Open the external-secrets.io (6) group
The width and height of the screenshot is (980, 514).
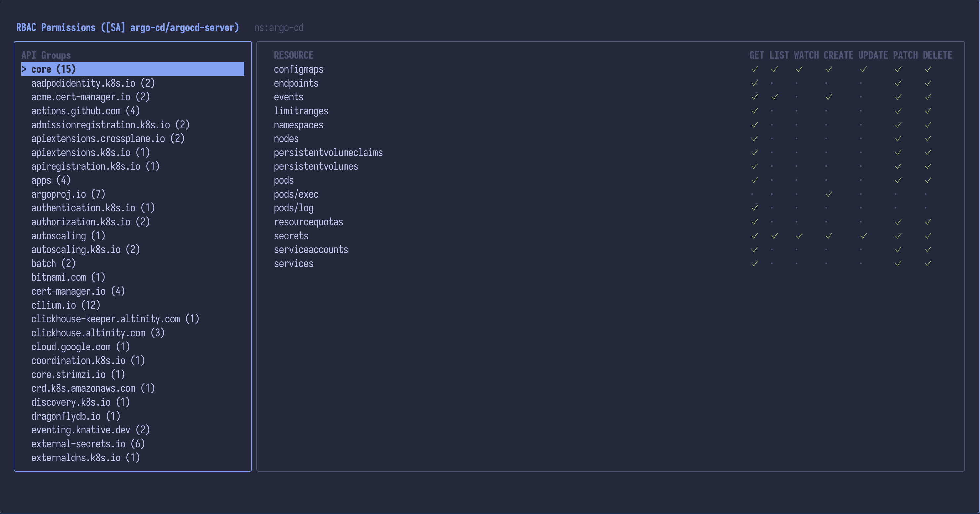click(x=88, y=444)
